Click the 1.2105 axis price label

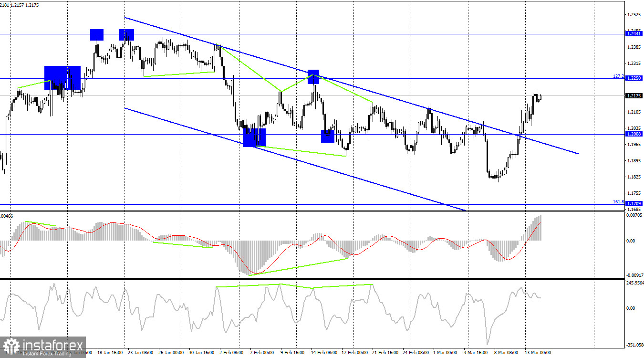[634, 112]
